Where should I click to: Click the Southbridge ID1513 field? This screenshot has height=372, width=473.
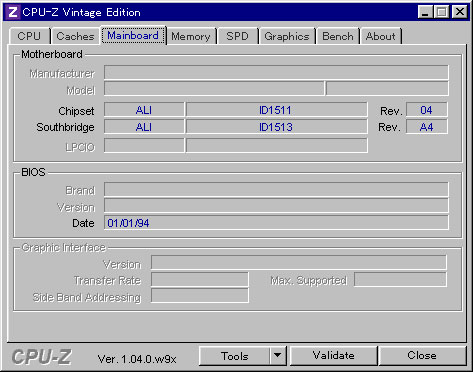point(276,127)
